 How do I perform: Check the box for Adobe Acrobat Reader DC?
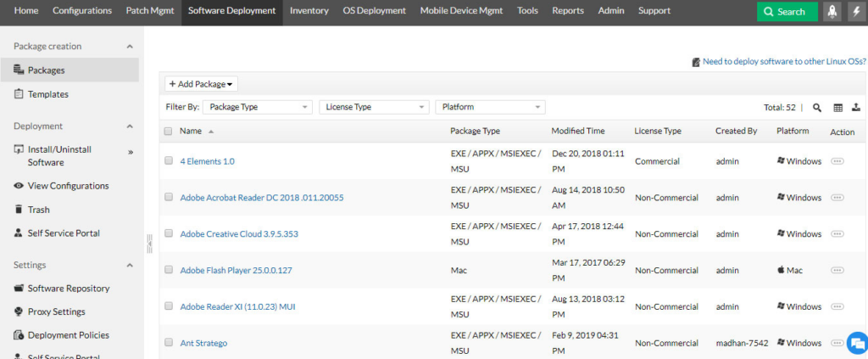[169, 197]
